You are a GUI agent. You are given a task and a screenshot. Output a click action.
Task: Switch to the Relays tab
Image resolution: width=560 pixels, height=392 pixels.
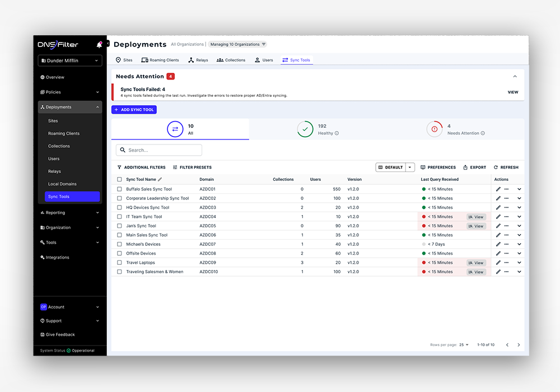click(x=198, y=60)
